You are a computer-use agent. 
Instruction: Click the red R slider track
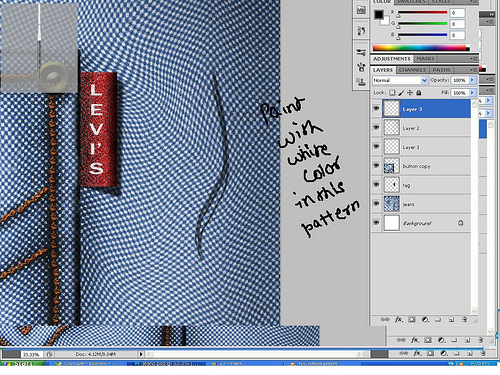click(422, 12)
